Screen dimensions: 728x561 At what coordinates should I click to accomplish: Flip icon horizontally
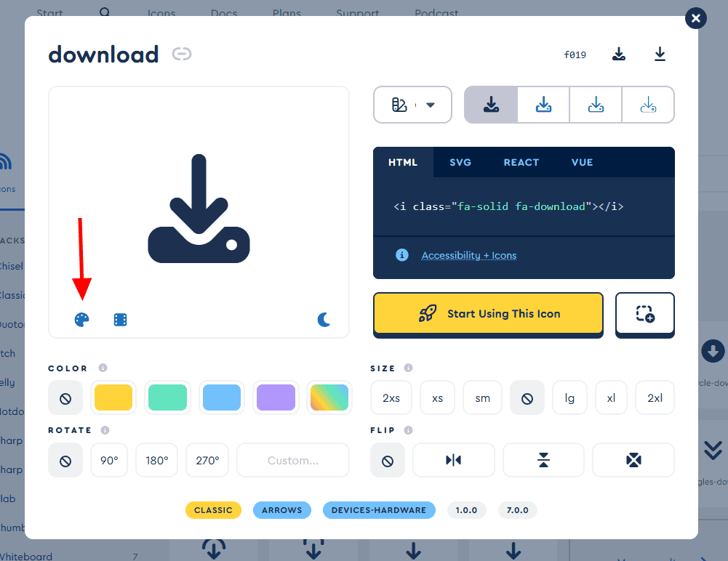[x=454, y=460]
